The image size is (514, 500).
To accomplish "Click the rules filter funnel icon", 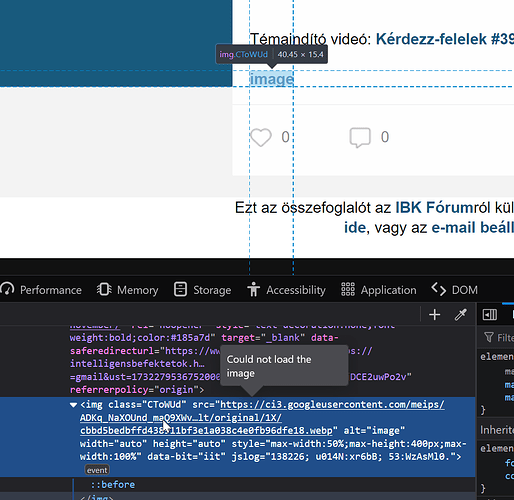I will tap(489, 337).
